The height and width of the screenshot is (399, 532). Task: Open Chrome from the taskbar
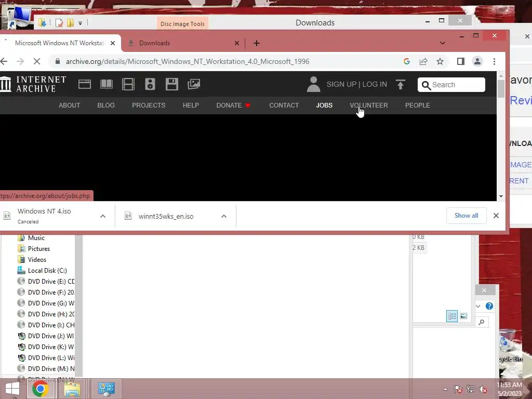pyautogui.click(x=40, y=389)
